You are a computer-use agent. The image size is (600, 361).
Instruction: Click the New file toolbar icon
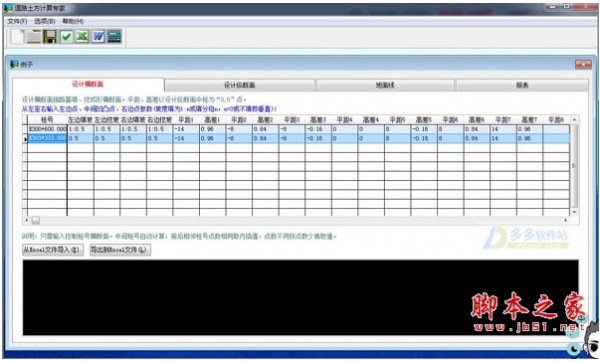(x=17, y=37)
